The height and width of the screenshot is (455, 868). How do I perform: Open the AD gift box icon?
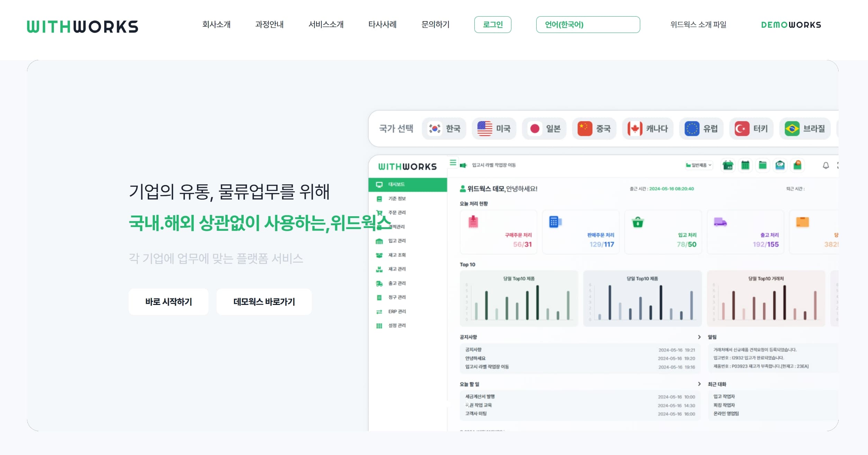(728, 166)
